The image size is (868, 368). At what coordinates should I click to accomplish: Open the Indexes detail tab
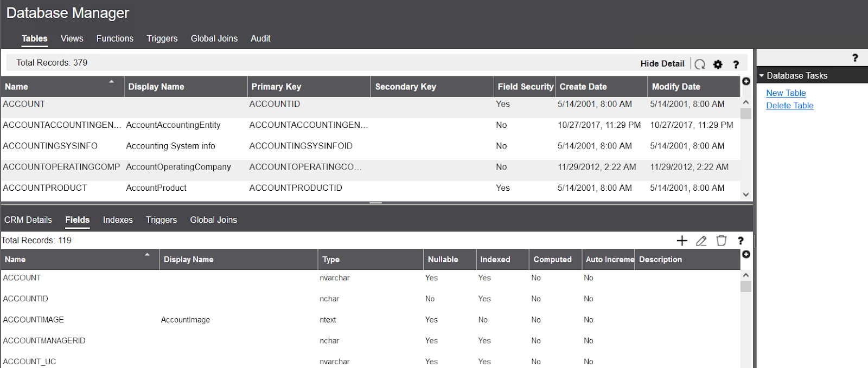118,220
